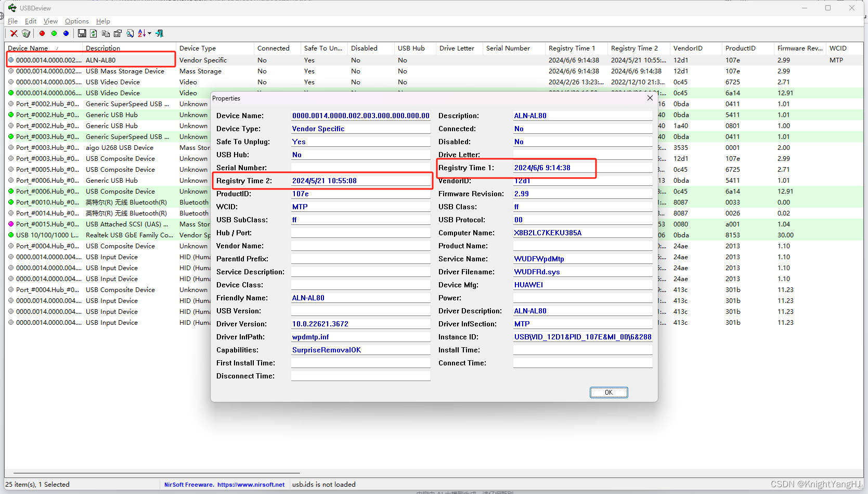The image size is (868, 494).
Task: Click the Instance ID field in Properties
Action: [x=582, y=337]
